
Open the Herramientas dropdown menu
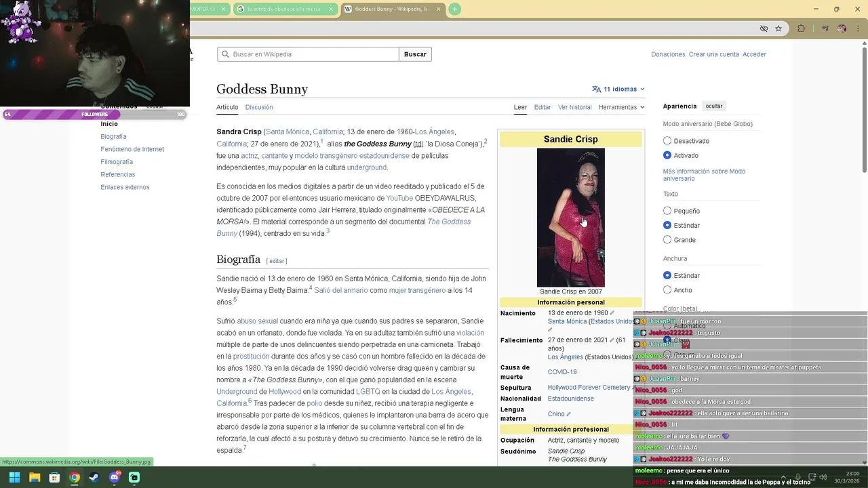(x=622, y=107)
